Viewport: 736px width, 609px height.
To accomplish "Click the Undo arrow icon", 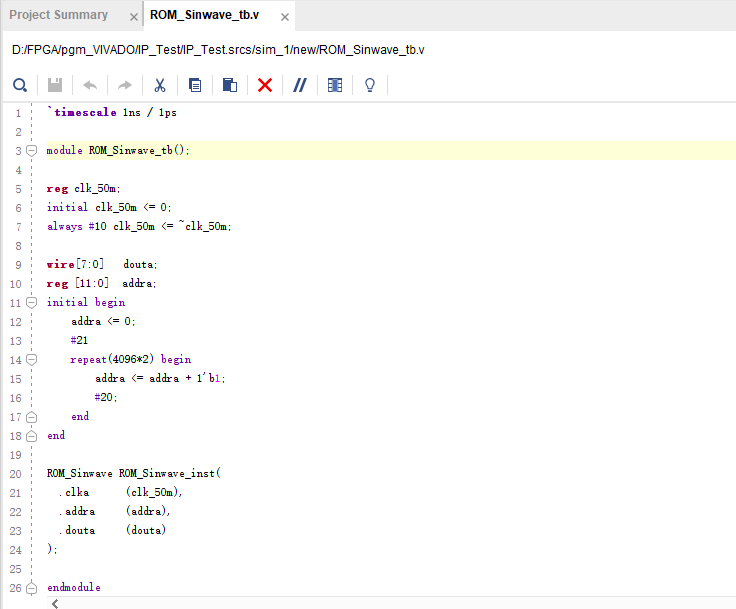I will (90, 85).
